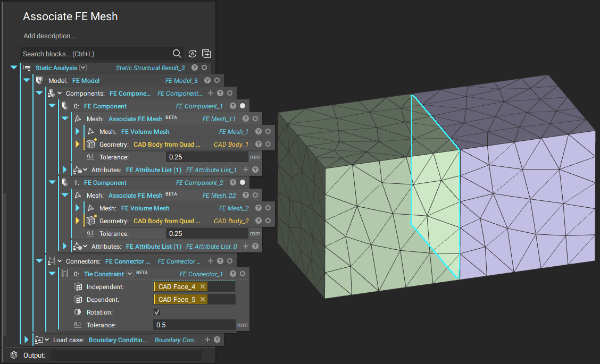The height and width of the screenshot is (364, 600).
Task: Open the Static Analysis type dropdown
Action: (83, 67)
